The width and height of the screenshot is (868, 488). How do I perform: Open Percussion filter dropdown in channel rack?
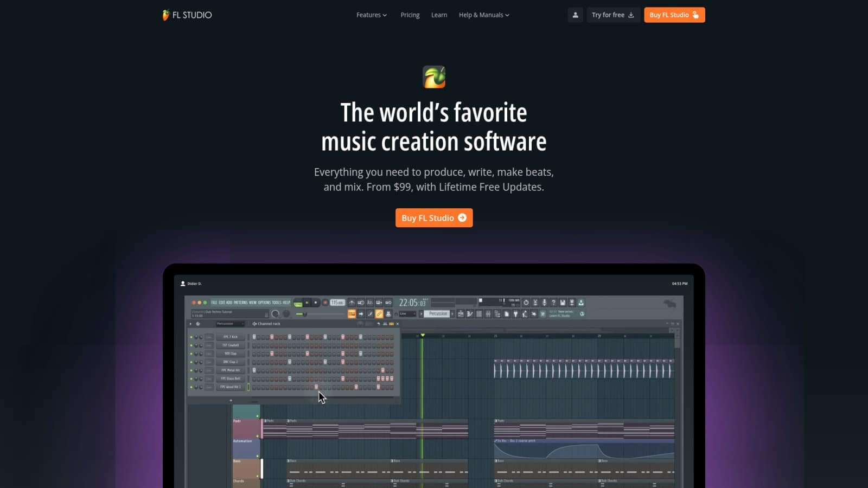coord(229,324)
